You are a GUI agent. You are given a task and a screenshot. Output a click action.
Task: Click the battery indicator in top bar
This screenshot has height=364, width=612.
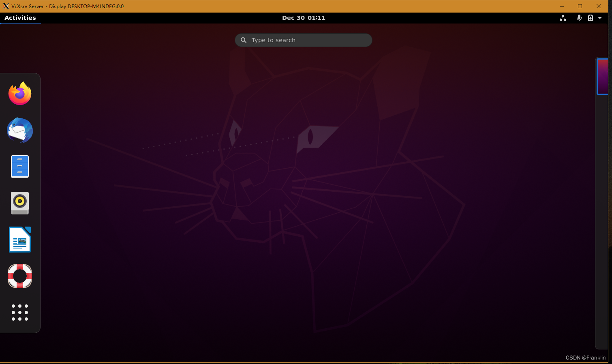click(x=590, y=18)
